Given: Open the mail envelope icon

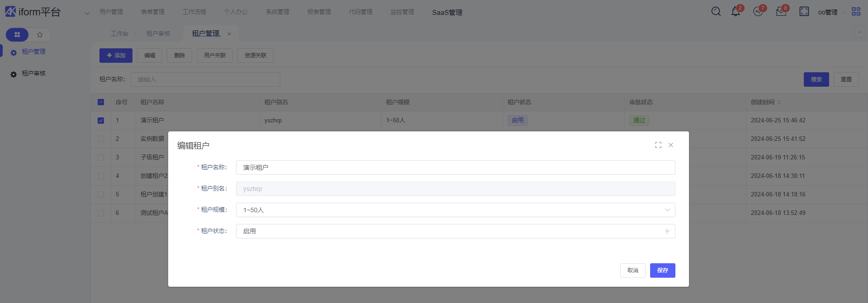Looking at the screenshot, I should 781,12.
